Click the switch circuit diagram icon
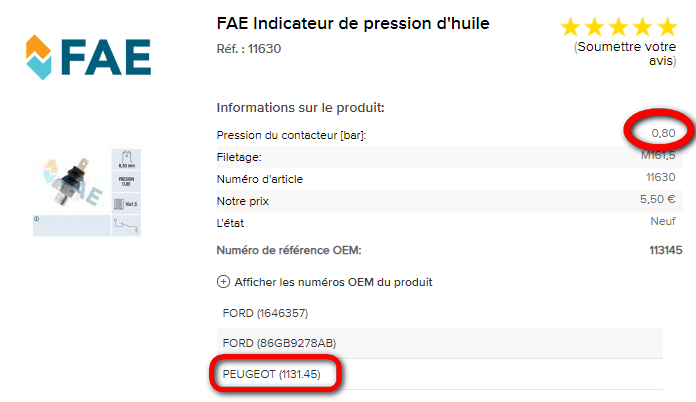 126,226
